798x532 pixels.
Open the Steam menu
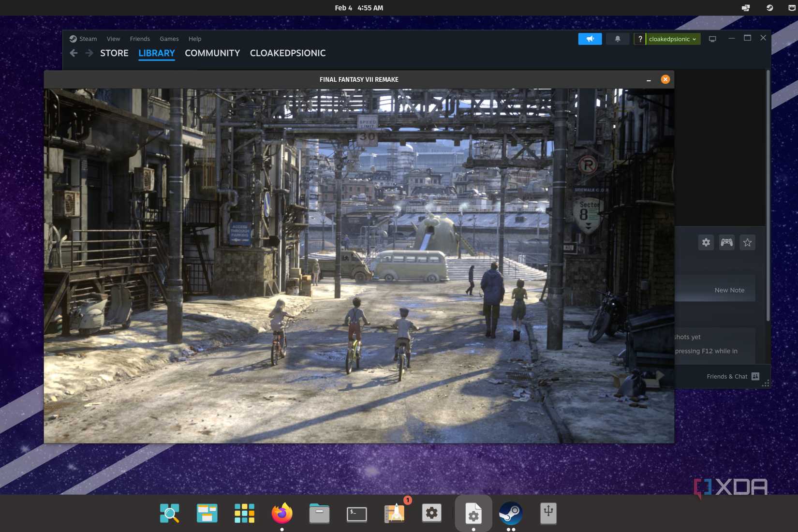(x=83, y=39)
